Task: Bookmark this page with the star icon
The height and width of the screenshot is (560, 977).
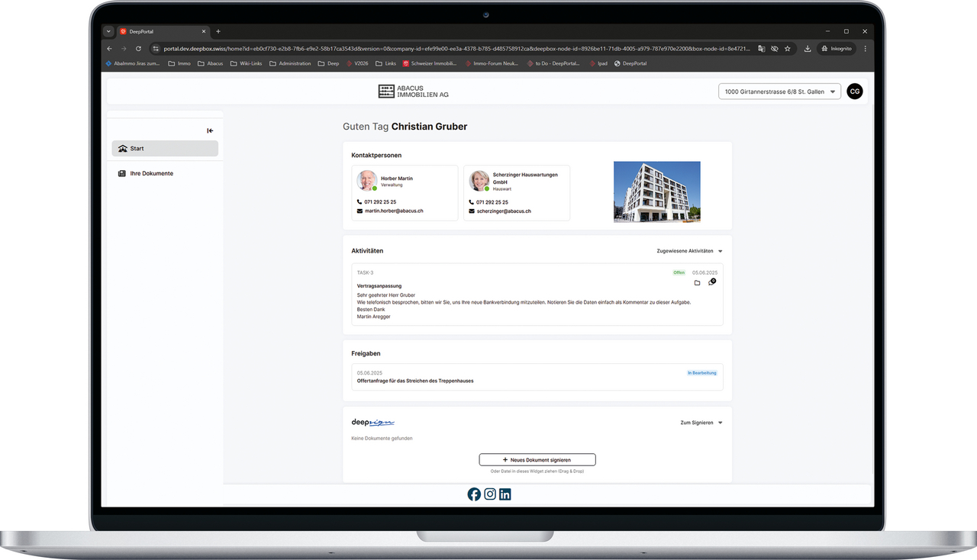Action: tap(788, 48)
